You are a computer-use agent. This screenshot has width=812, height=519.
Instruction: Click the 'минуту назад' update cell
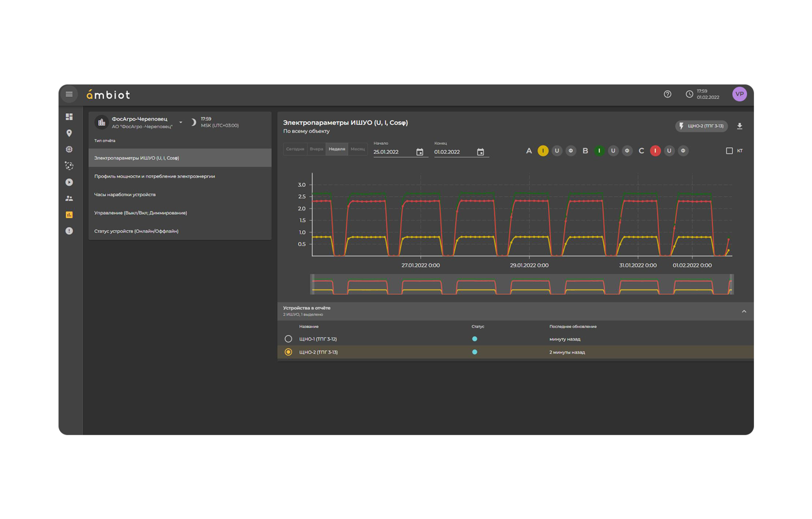[x=565, y=339]
